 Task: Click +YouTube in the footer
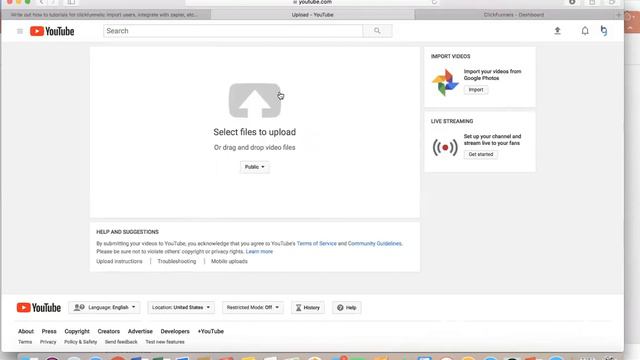[211, 331]
